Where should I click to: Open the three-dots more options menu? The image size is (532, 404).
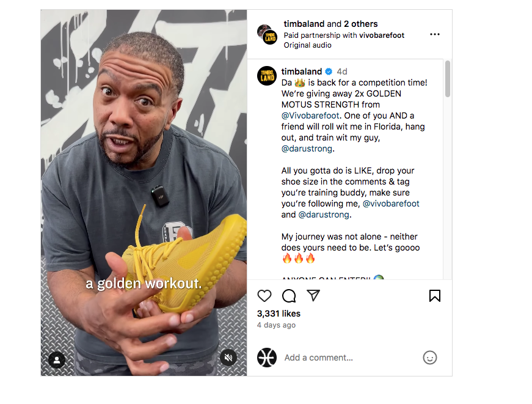coord(435,34)
